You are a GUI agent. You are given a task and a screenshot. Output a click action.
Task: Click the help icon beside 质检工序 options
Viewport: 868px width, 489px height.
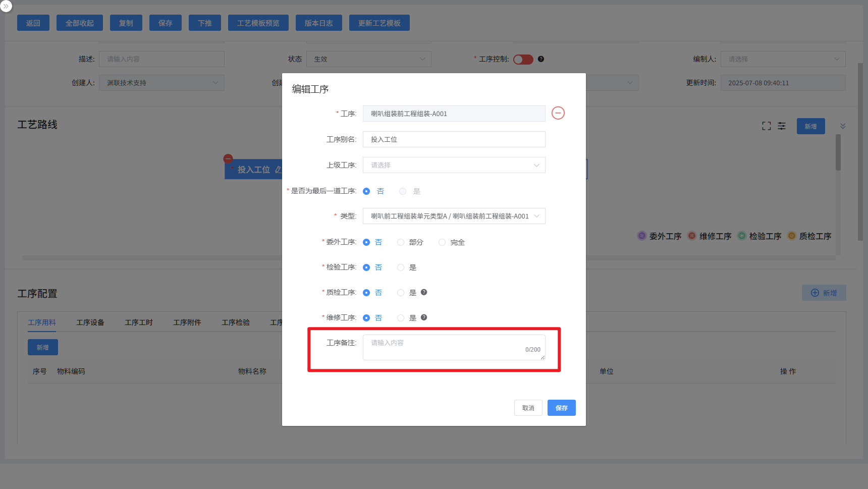tap(424, 292)
